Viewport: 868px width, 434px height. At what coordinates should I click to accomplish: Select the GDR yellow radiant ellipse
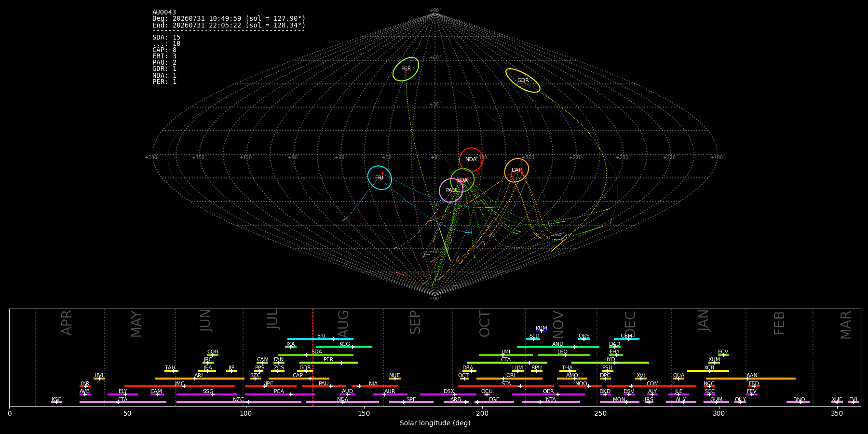523,81
